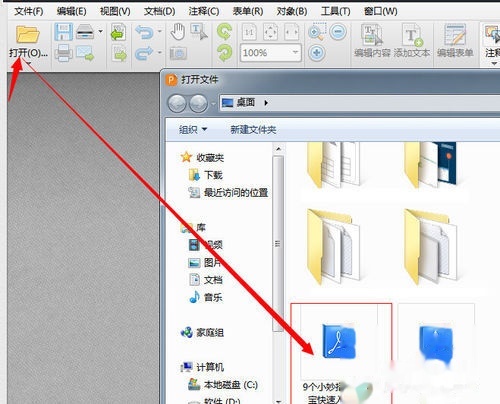Click the lower green rotate icon
Image resolution: width=500 pixels, height=404 pixels.
(x=224, y=53)
